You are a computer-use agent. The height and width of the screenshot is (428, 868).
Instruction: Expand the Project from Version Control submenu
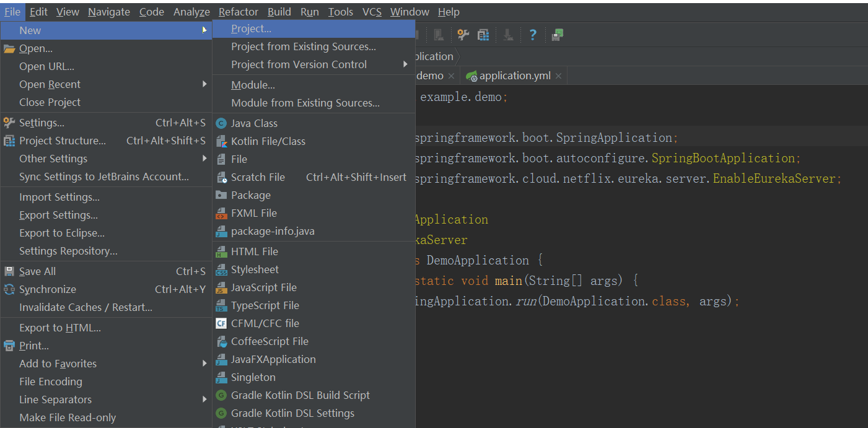(x=299, y=64)
